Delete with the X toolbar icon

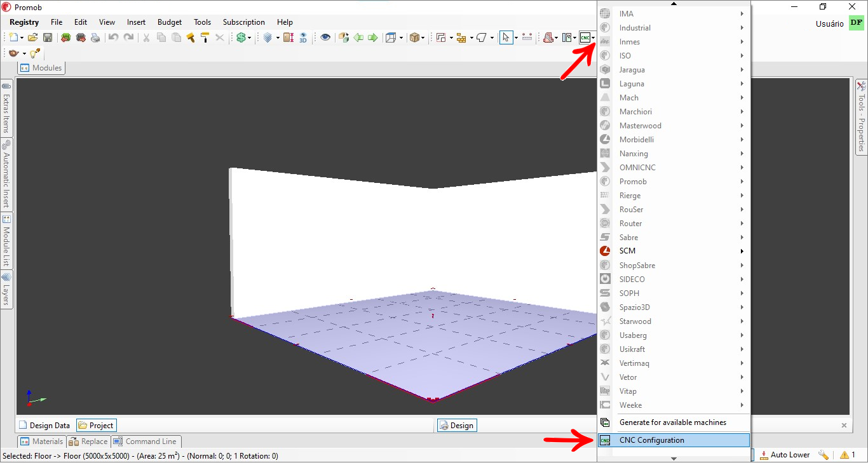(220, 38)
